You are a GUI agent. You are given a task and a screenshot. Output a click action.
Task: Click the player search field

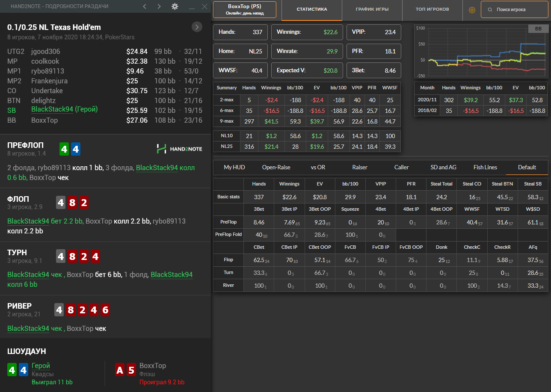tap(514, 9)
